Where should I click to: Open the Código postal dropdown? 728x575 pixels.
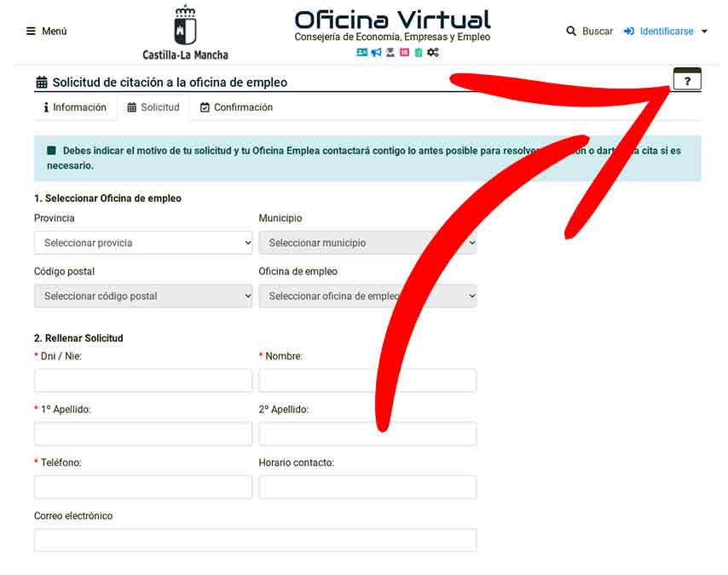[143, 296]
